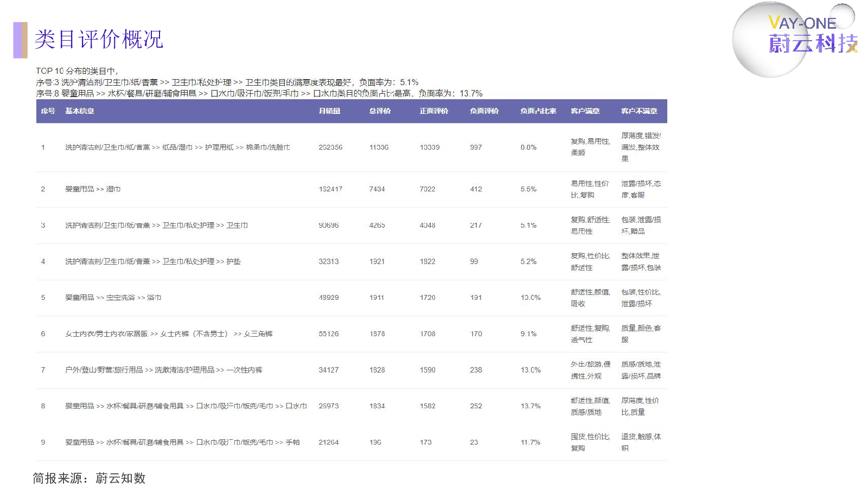Select the 客户不满意 column header
Viewport: 868px width, 488px height.
coord(639,111)
